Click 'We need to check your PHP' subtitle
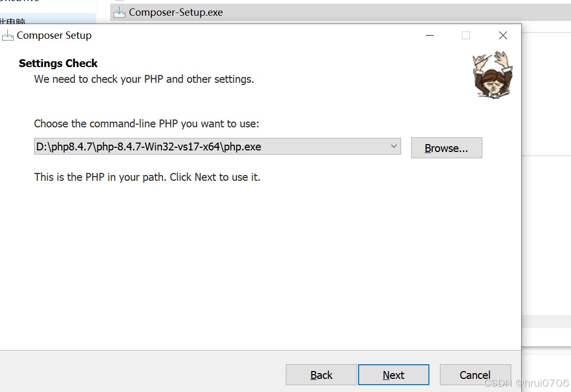 click(x=144, y=79)
